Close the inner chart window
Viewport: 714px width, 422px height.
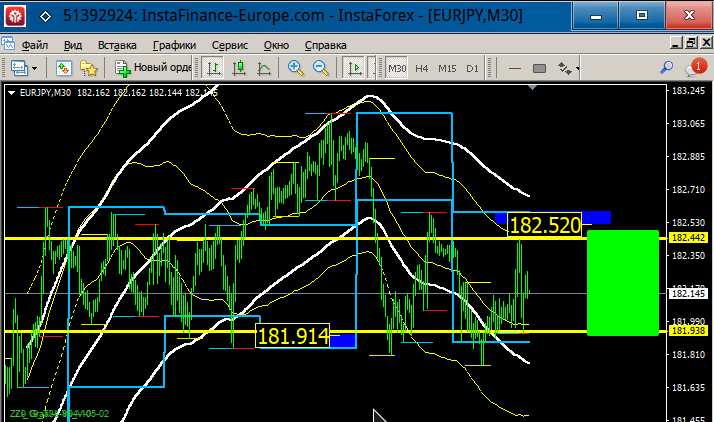(706, 43)
